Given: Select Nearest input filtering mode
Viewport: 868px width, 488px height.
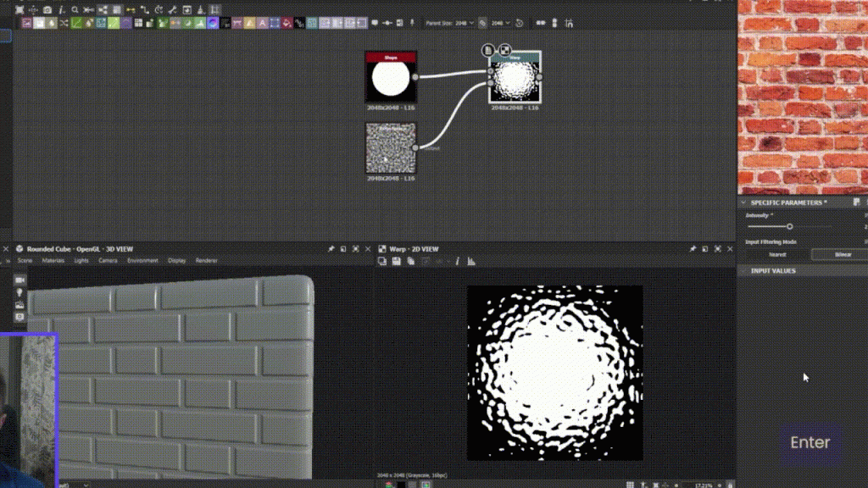Looking at the screenshot, I should (x=777, y=254).
